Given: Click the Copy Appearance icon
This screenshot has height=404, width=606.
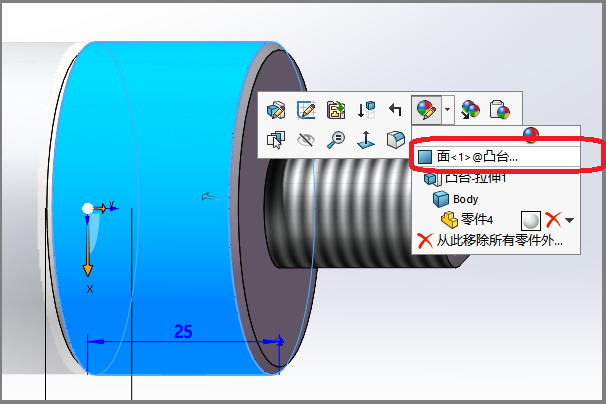Looking at the screenshot, I should (470, 109).
